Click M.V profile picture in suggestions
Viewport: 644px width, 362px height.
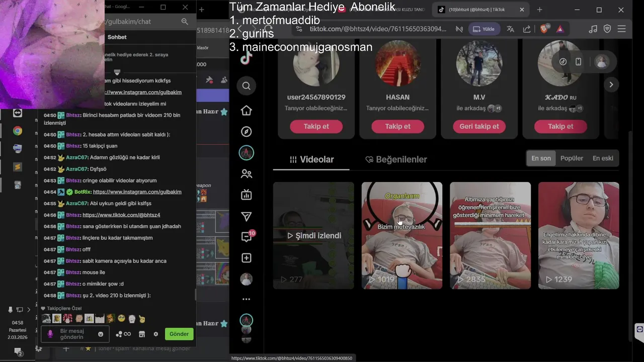pos(479,63)
